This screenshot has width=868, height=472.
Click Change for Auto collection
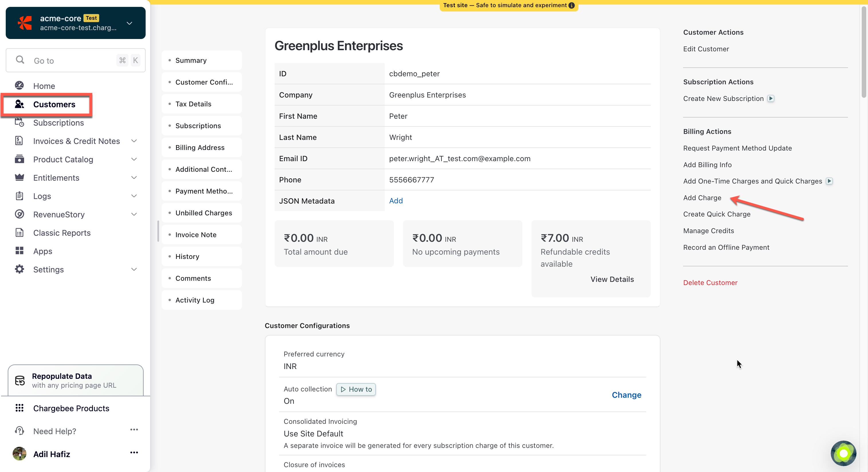pyautogui.click(x=626, y=395)
